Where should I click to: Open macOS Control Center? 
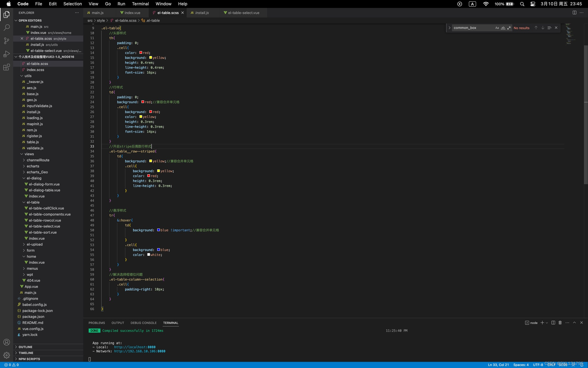tap(533, 4)
